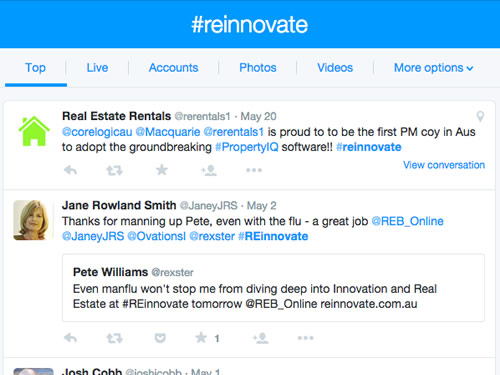
Task: Reply to Jane Rowland Smith tweet
Action: [71, 338]
